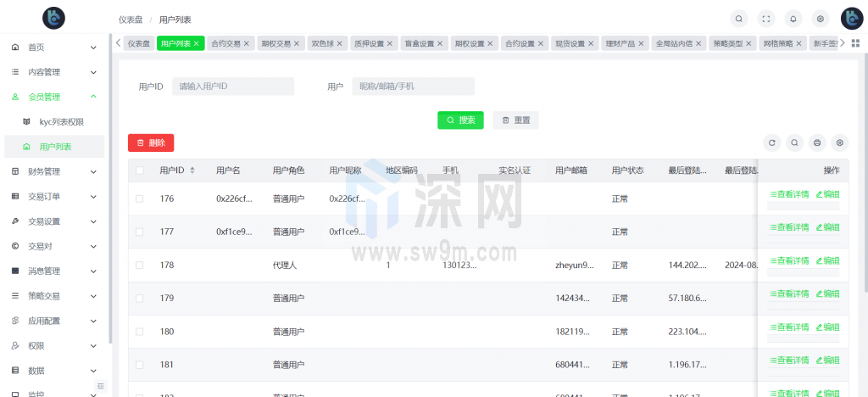Click the green 搜索 button
Viewport: 868px width, 397px height.
[460, 120]
